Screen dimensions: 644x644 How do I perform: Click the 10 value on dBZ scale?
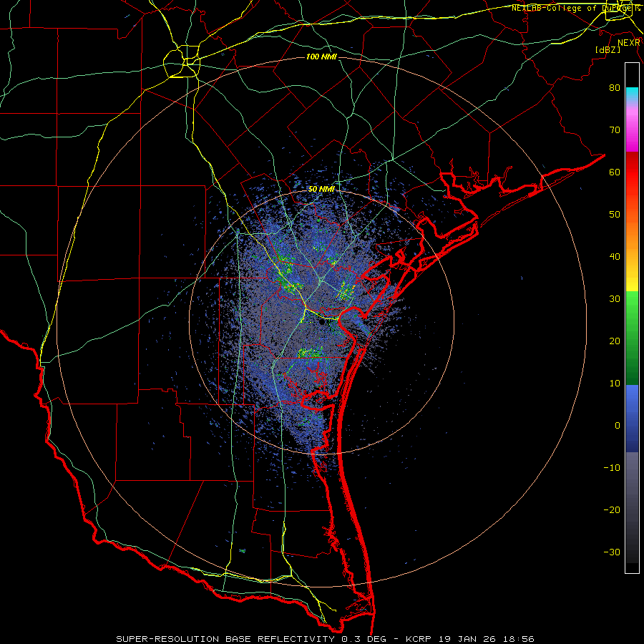point(615,384)
